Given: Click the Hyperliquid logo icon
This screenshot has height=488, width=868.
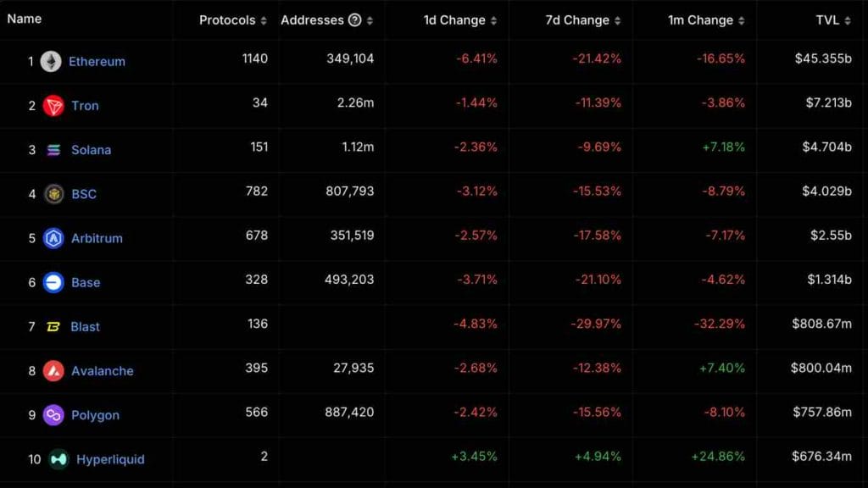Looking at the screenshot, I should (58, 459).
